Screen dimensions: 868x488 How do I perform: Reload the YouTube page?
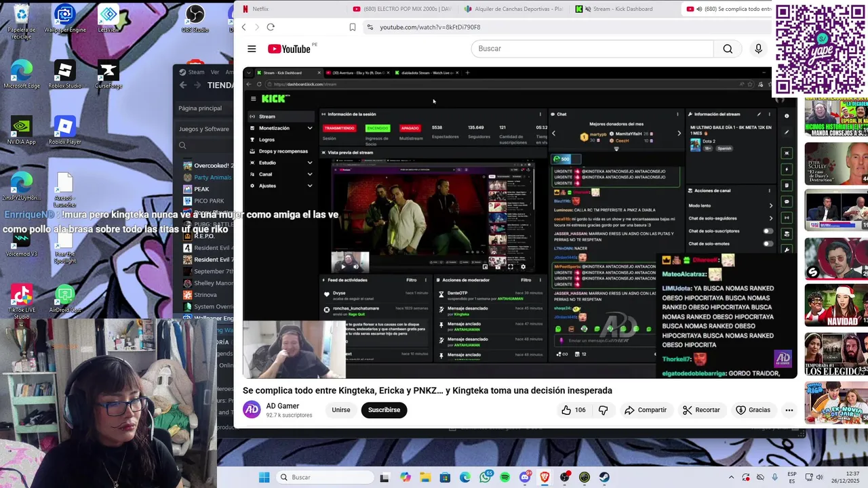click(x=271, y=27)
